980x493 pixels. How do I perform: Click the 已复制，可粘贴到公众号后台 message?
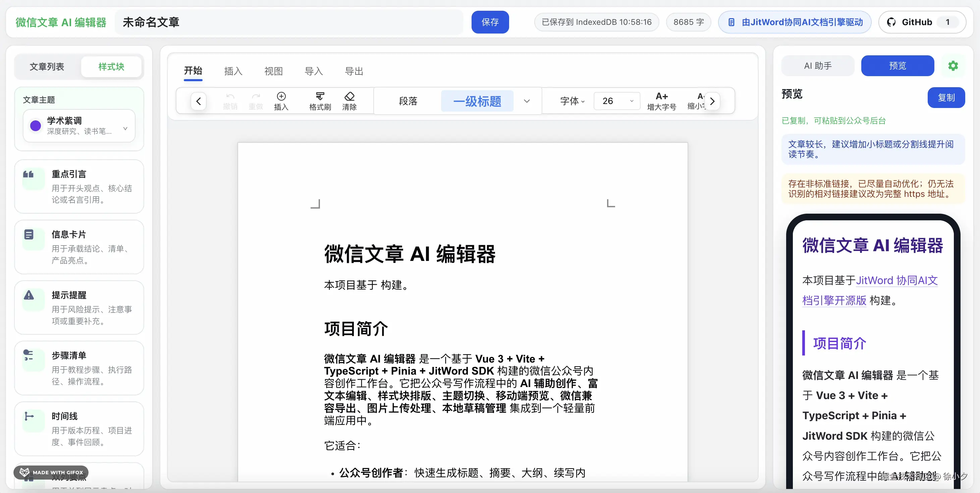(x=833, y=121)
